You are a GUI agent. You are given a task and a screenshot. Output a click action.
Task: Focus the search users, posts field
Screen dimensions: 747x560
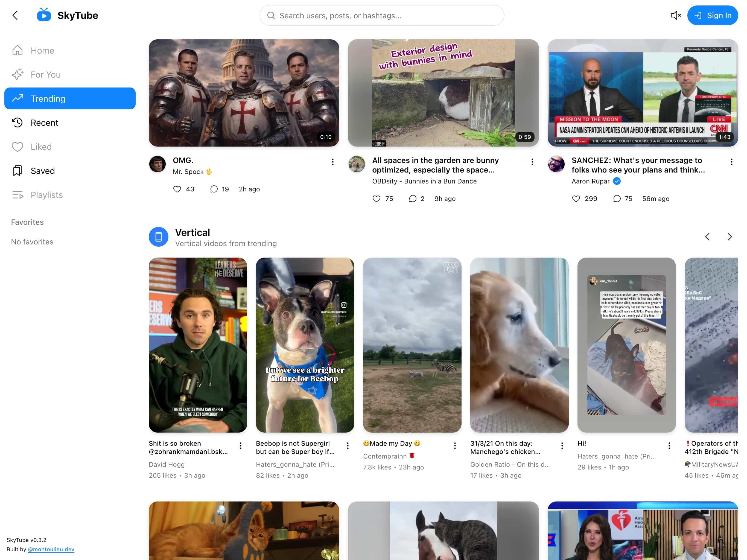pyautogui.click(x=382, y=16)
